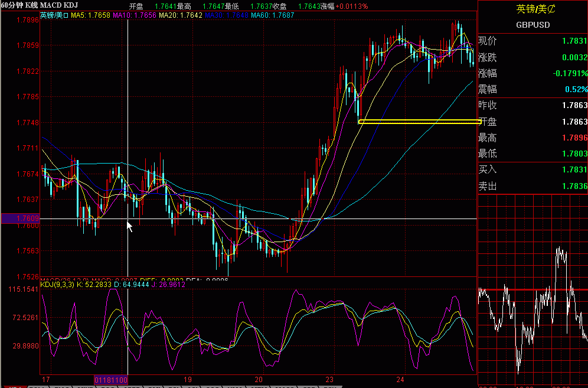Click the quote panel 最低 value 1.7803
Image resolution: width=588 pixels, height=388 pixels.
click(574, 154)
